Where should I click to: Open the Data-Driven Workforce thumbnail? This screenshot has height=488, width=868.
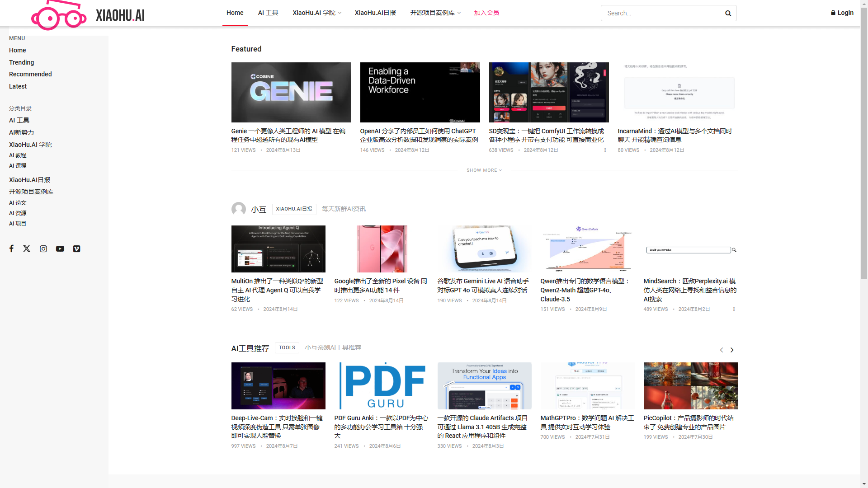[x=420, y=92]
